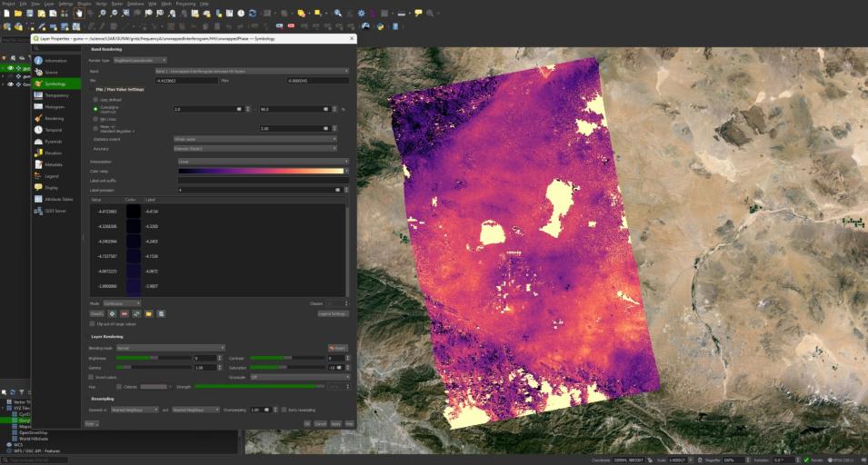Enable Clip out of range values checkbox
Screen dimensions: 868x465
(x=93, y=324)
